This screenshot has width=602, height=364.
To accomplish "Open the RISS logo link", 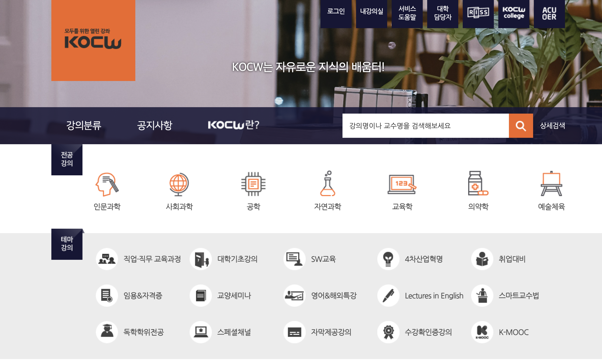I will pyautogui.click(x=478, y=12).
